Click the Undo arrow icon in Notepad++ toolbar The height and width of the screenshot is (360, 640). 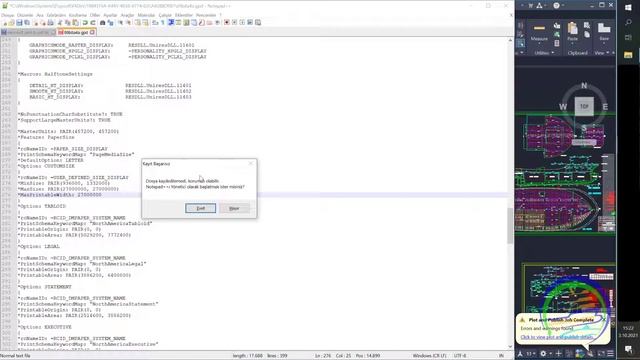click(x=85, y=22)
